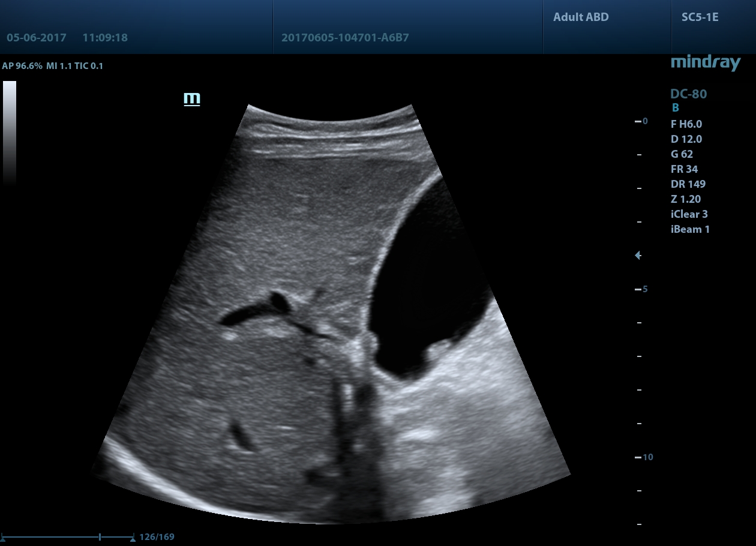
Task: Click the 126/169 frame counter
Action: 157,537
